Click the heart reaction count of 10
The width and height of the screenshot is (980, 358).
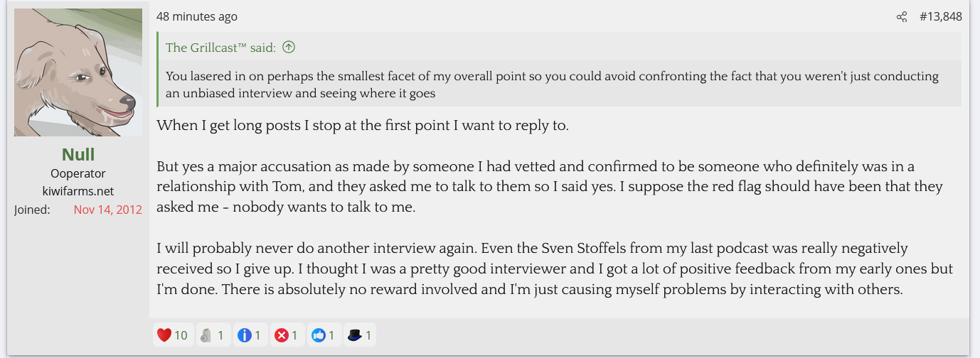(181, 335)
